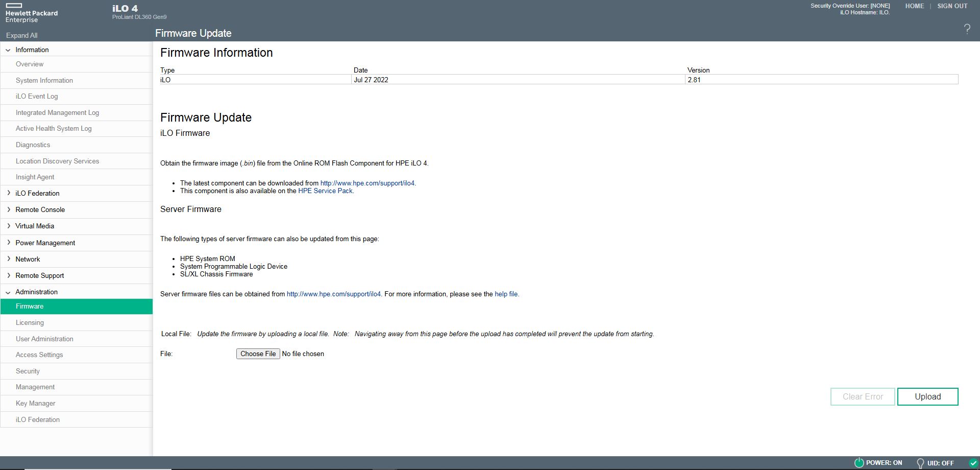Collapse the Information section
Viewport: 980px width, 470px height.
pos(8,50)
